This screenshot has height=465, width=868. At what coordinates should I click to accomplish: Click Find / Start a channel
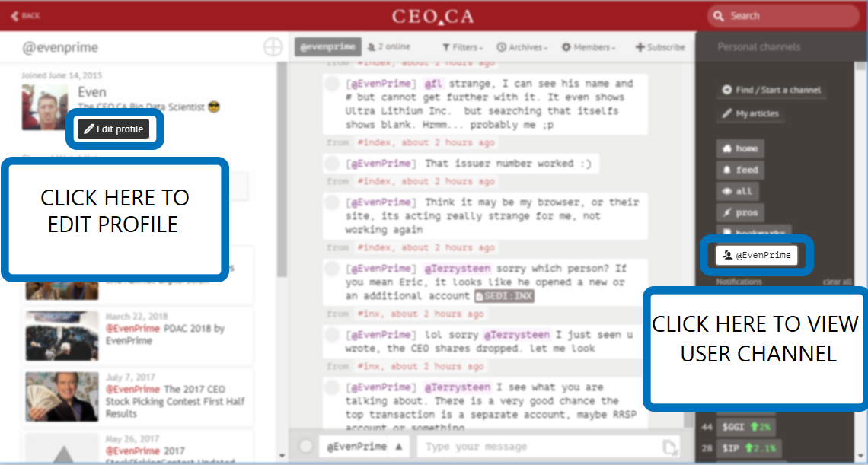(771, 91)
